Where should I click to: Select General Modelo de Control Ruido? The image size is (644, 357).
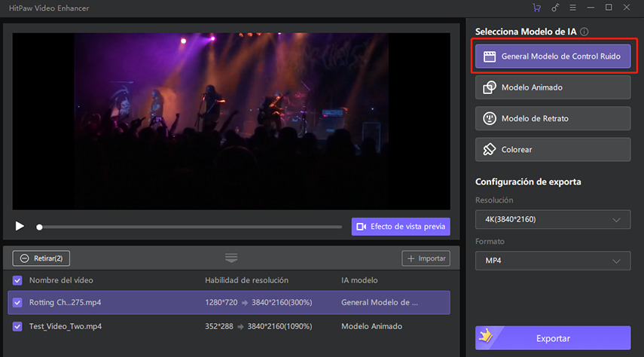click(x=553, y=56)
